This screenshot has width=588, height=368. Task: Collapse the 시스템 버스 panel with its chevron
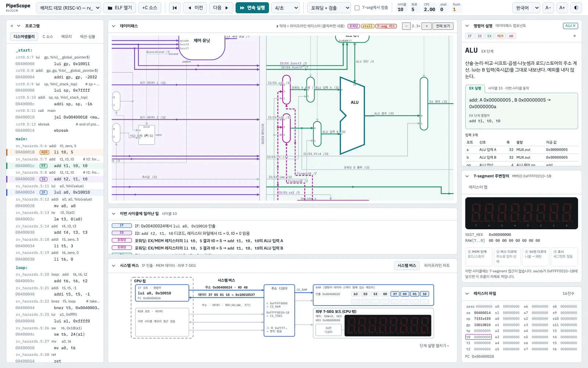114,265
